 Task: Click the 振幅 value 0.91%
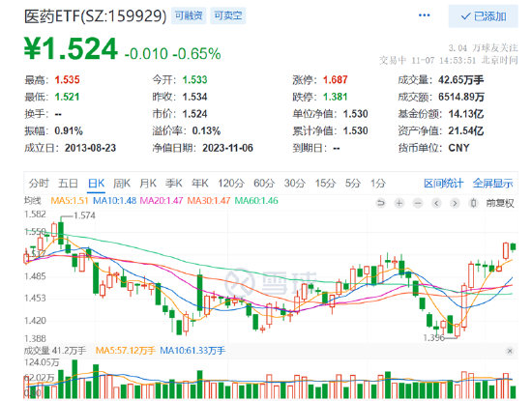click(69, 130)
